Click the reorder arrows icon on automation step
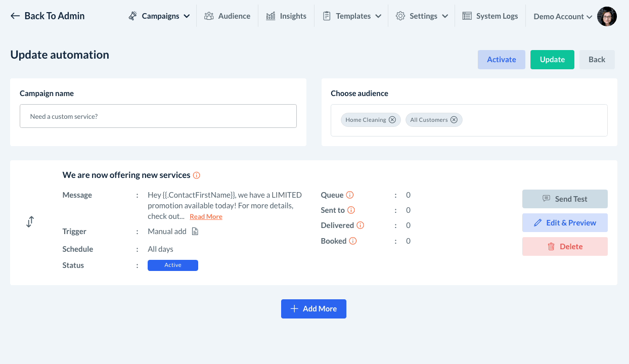Viewport: 629px width, 364px height. coord(30,222)
